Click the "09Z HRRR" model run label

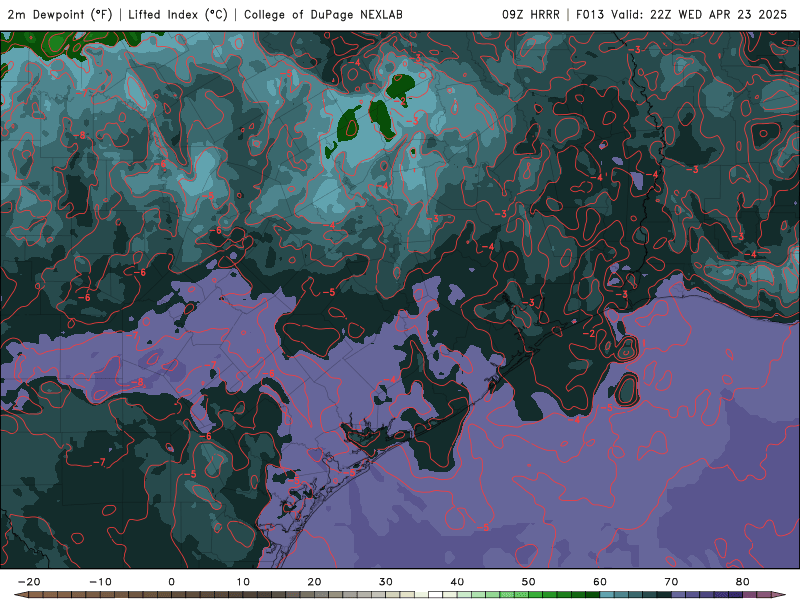coord(531,15)
